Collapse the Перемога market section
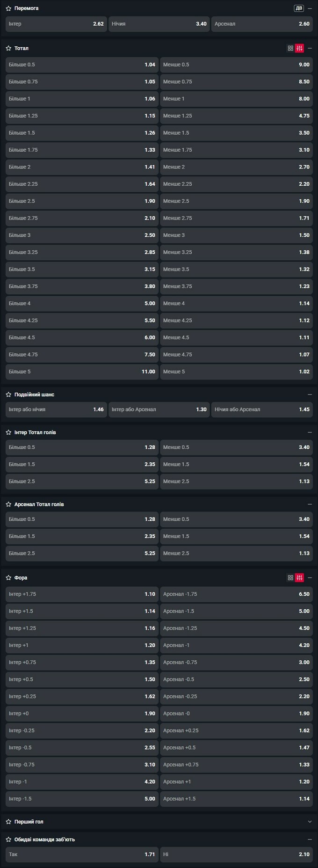The width and height of the screenshot is (318, 868). click(310, 8)
